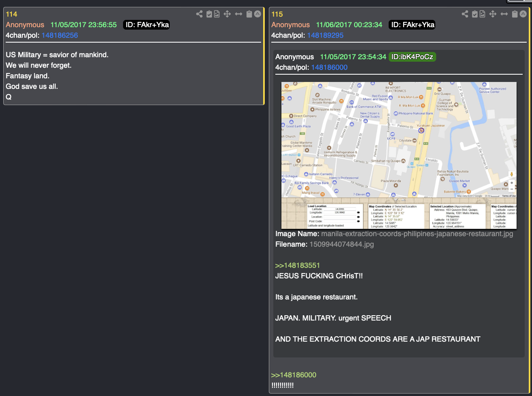Click the image file icon on post 115
This screenshot has width=532, height=396.
482,14
